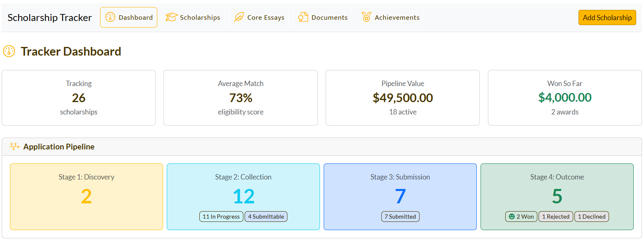
Task: Click the smiley icon beside 2 Won
Action: [x=512, y=217]
